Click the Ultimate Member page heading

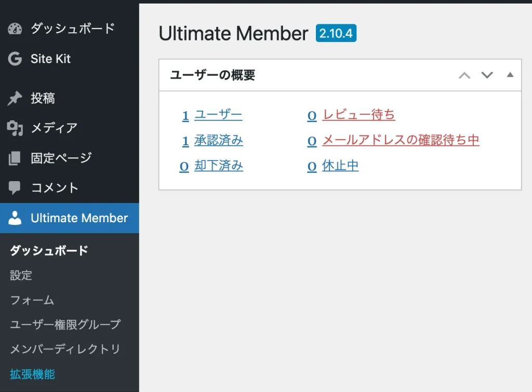point(233,34)
